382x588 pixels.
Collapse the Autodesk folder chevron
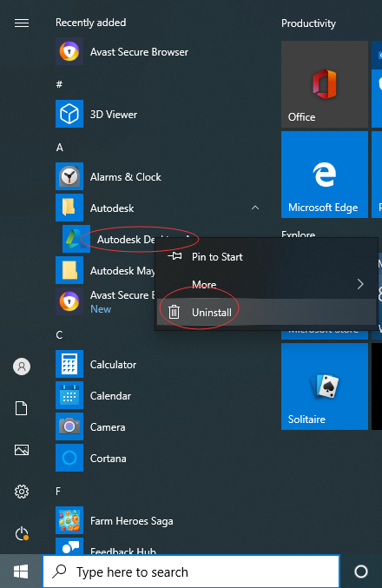(x=255, y=208)
